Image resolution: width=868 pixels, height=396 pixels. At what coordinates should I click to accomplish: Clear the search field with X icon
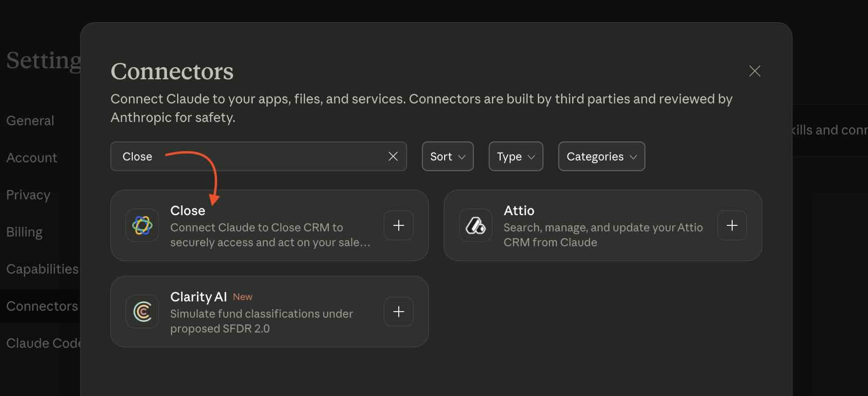(x=393, y=157)
